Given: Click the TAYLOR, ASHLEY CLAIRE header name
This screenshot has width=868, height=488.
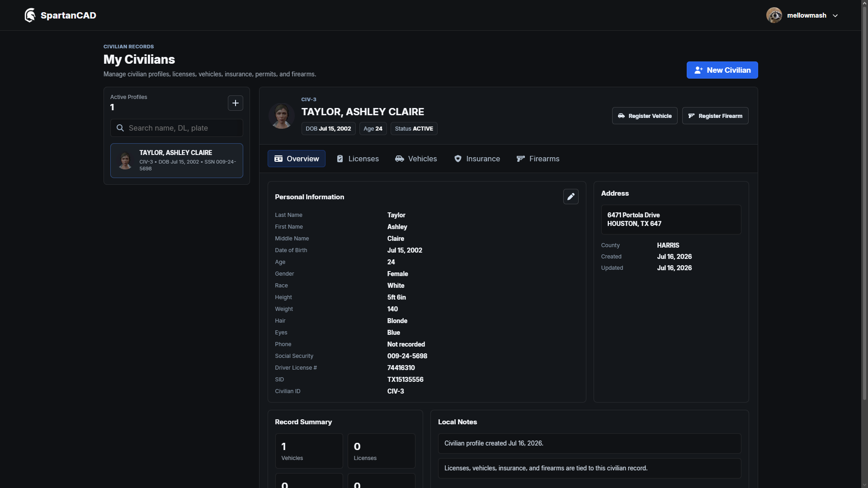Looking at the screenshot, I should [363, 112].
